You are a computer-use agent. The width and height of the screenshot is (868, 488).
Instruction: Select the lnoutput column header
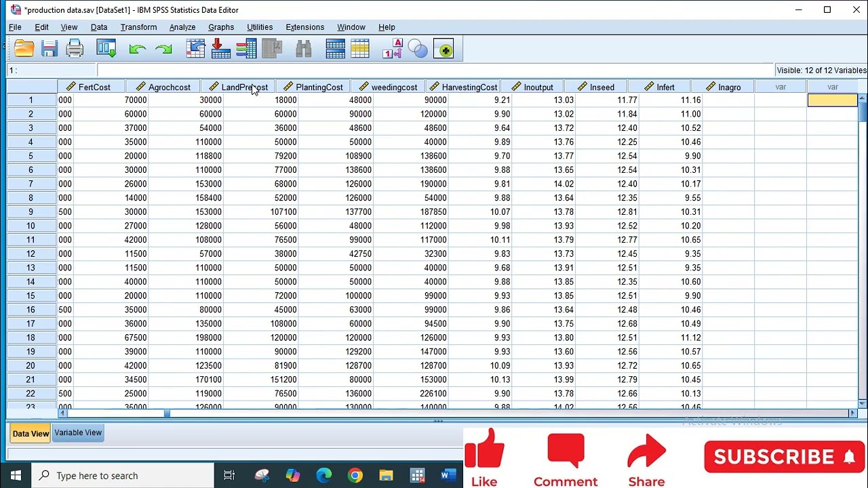pos(532,87)
